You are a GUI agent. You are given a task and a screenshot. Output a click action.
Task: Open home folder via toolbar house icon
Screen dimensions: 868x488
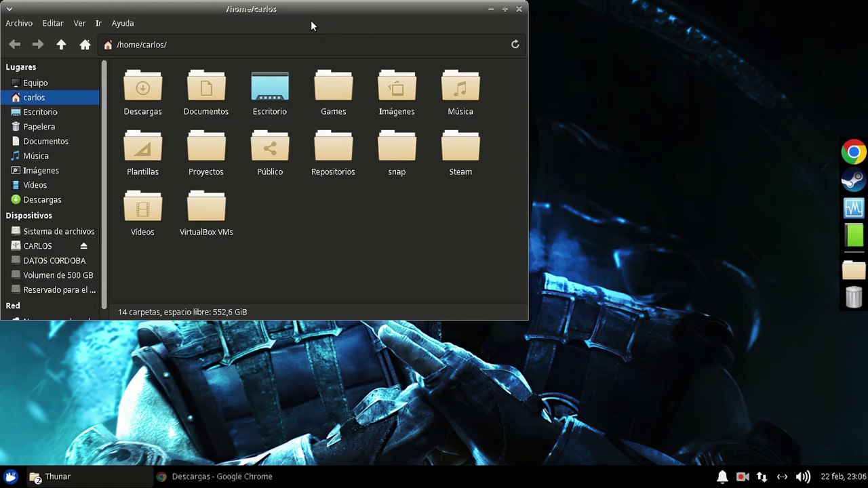[x=85, y=45]
